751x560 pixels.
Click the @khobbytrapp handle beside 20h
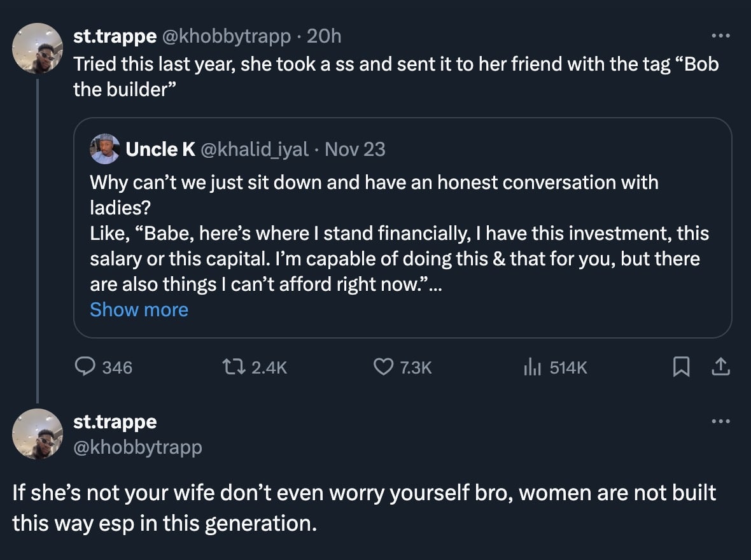point(227,36)
